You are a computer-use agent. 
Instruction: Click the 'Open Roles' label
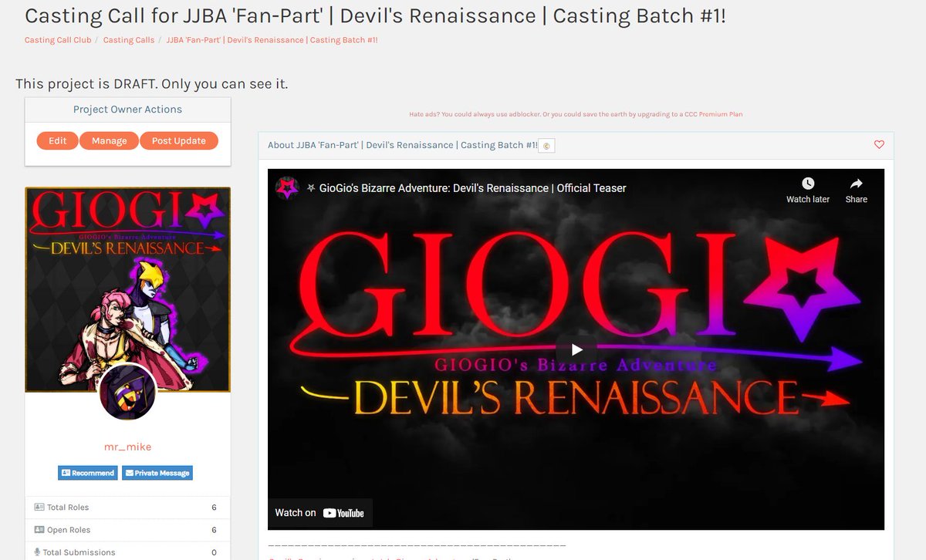tap(69, 530)
